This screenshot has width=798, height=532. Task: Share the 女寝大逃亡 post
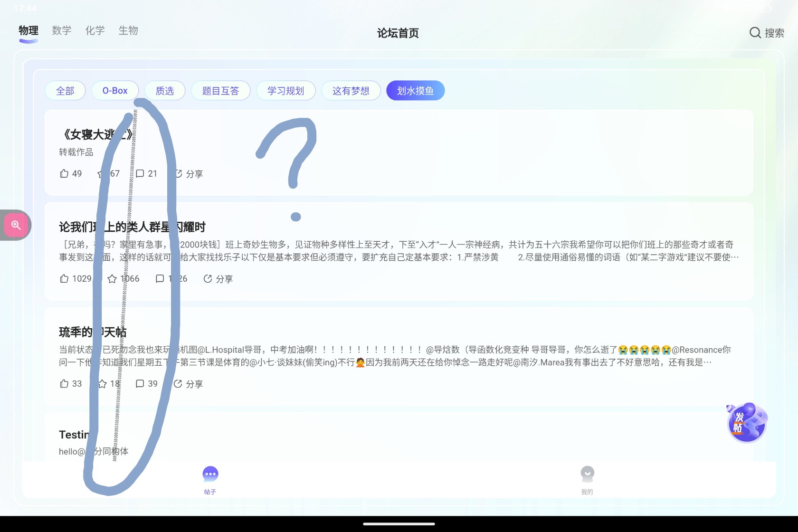click(189, 174)
